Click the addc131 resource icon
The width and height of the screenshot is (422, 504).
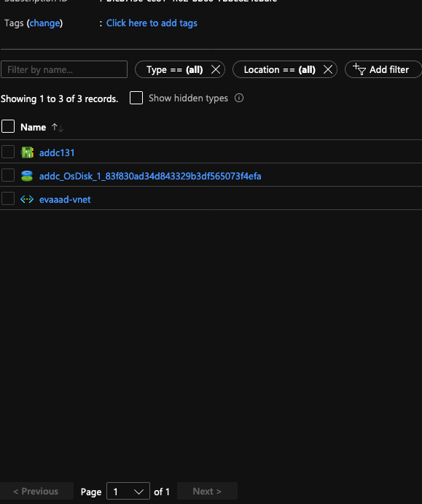(x=27, y=152)
